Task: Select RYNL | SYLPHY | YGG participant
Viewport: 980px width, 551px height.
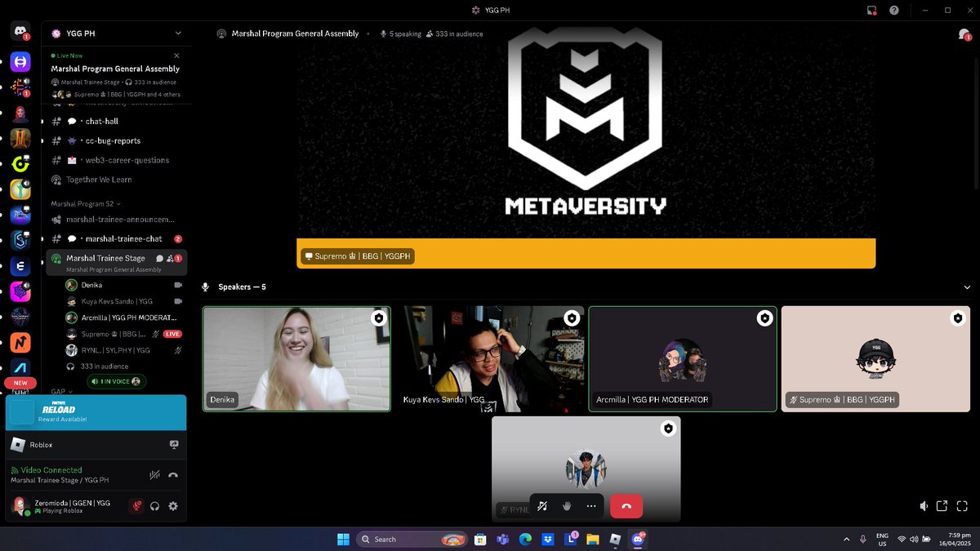Action: click(124, 350)
